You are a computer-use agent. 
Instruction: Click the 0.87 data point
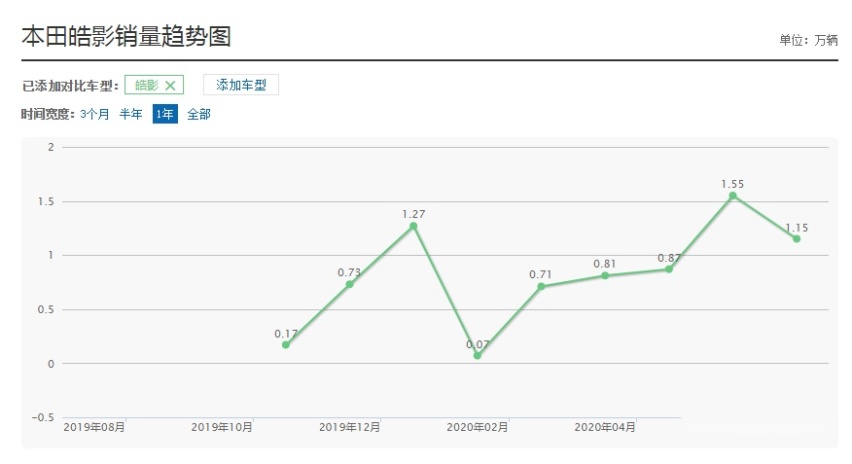(669, 269)
